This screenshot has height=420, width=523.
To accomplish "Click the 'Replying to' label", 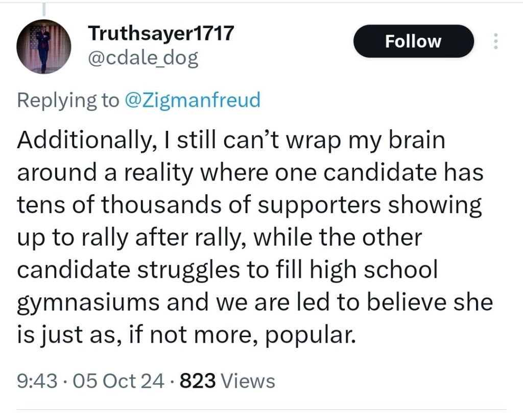I will coord(67,100).
